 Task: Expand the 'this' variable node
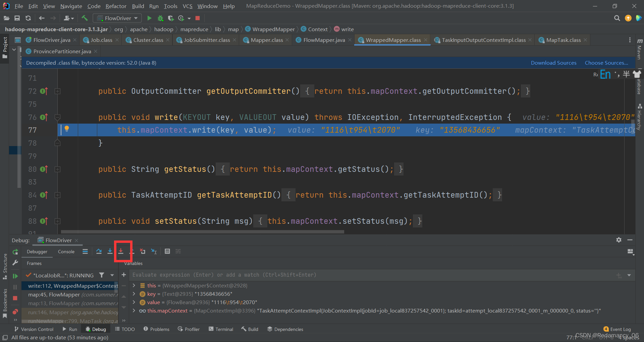click(134, 285)
